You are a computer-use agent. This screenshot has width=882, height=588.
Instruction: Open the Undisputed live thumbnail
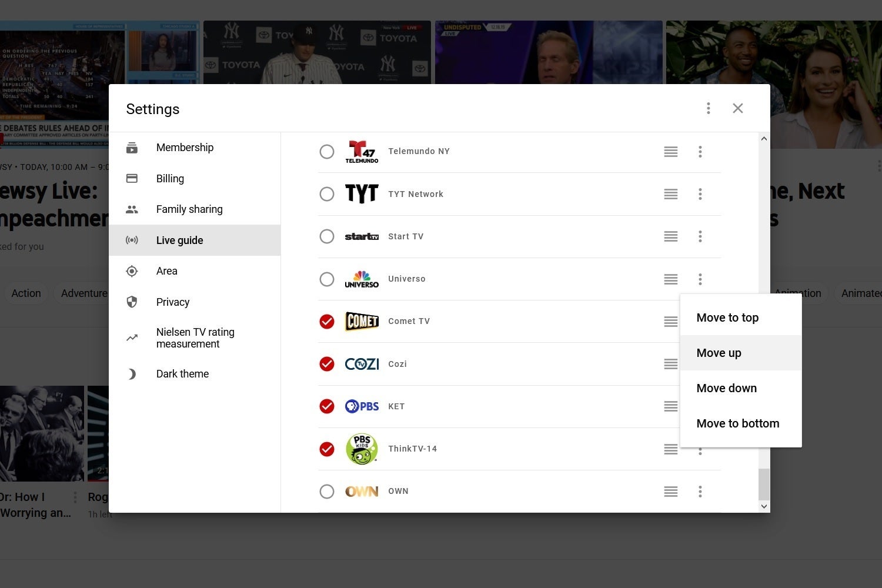coord(549,52)
